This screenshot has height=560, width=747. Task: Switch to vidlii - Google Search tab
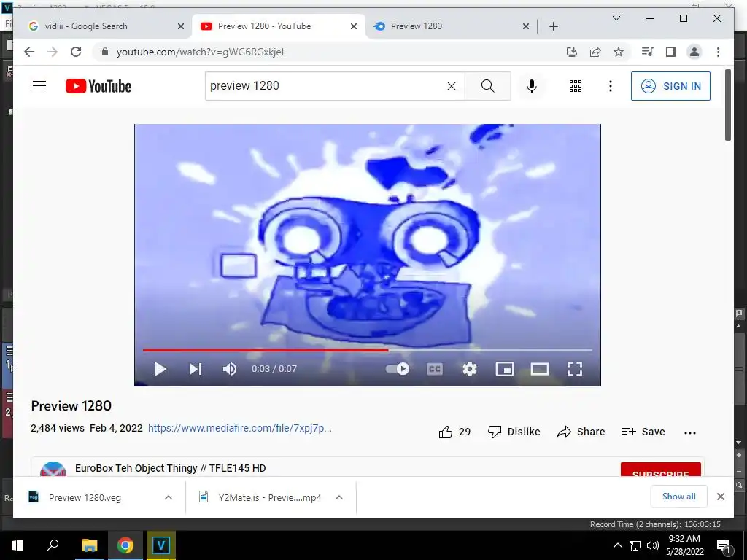(102, 26)
